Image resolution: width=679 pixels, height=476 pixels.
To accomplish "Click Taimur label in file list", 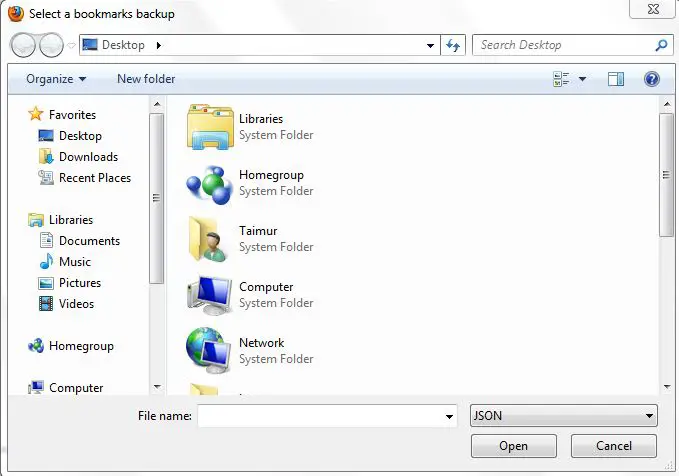I will 258,231.
